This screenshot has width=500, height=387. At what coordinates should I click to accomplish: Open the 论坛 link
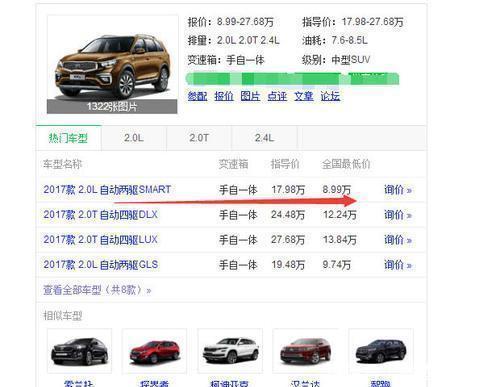tap(330, 96)
